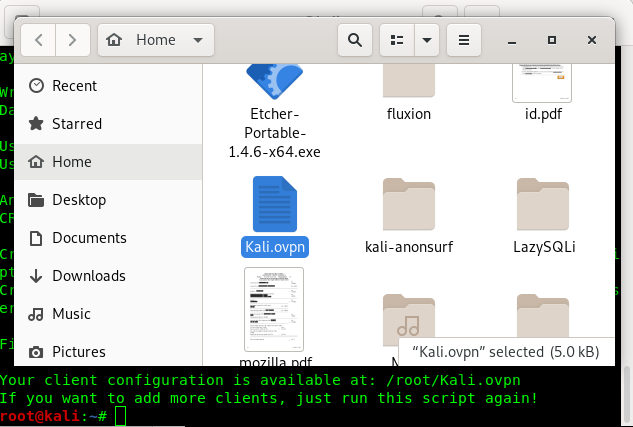This screenshot has height=427, width=633.
Task: Select Home in the sidebar
Action: pos(108,162)
